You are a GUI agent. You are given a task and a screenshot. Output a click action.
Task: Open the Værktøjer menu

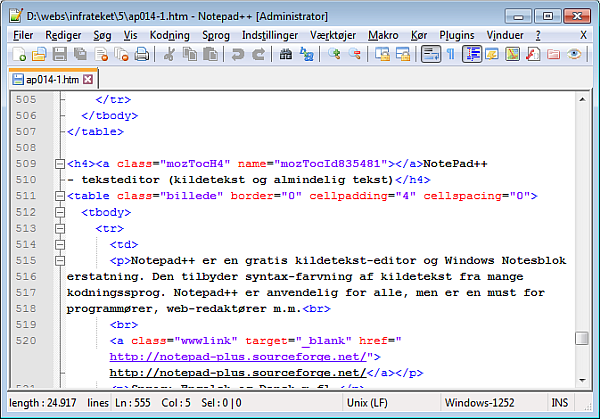point(333,36)
